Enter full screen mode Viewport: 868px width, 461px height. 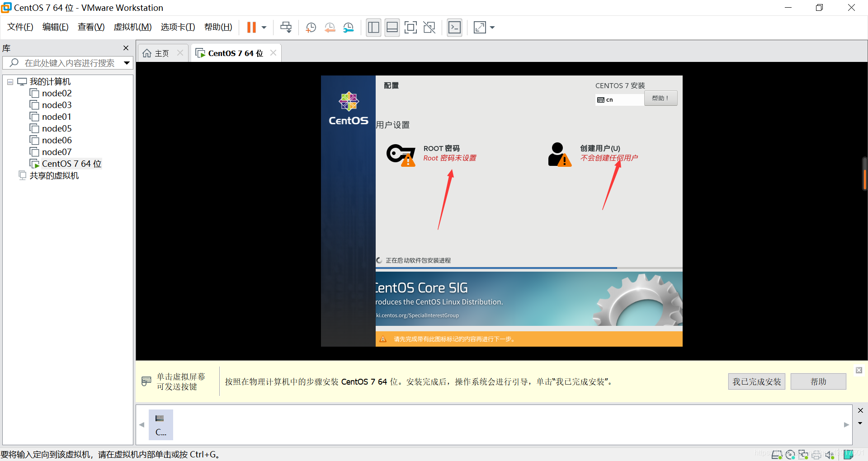[x=410, y=28]
